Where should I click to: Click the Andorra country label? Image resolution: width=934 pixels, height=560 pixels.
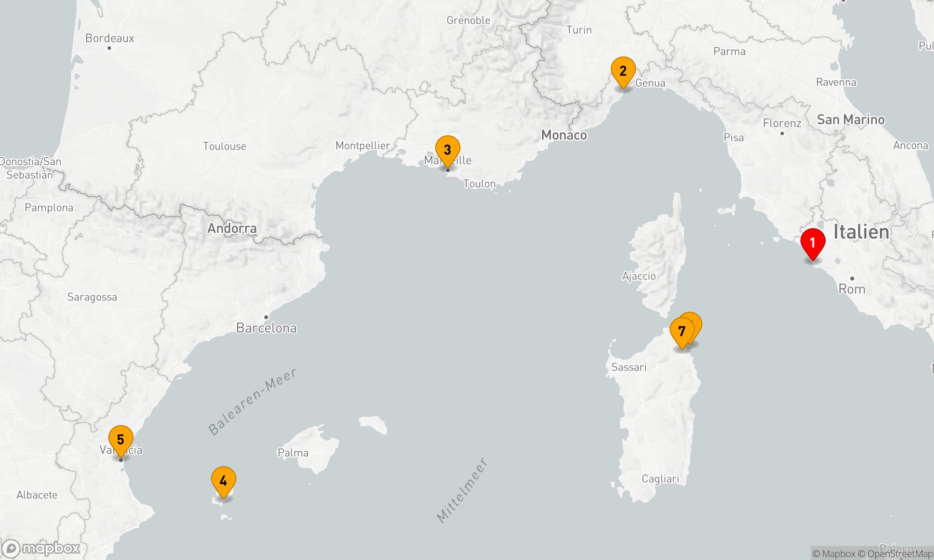tap(232, 228)
